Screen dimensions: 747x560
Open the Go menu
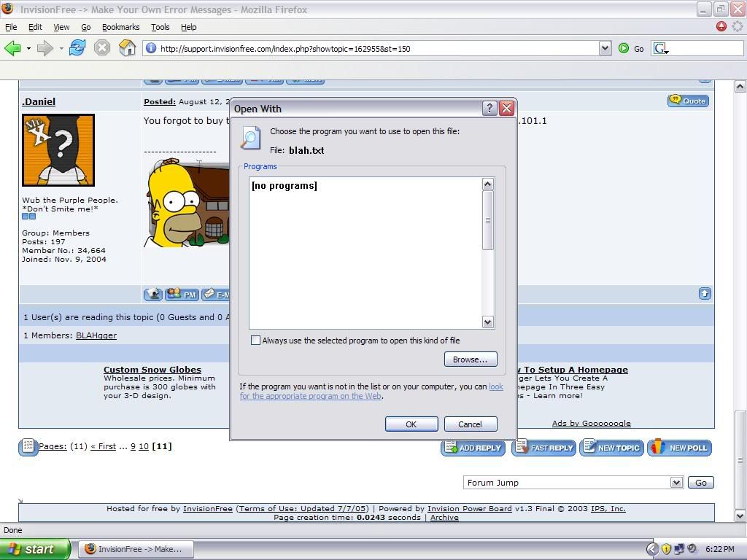click(x=86, y=27)
